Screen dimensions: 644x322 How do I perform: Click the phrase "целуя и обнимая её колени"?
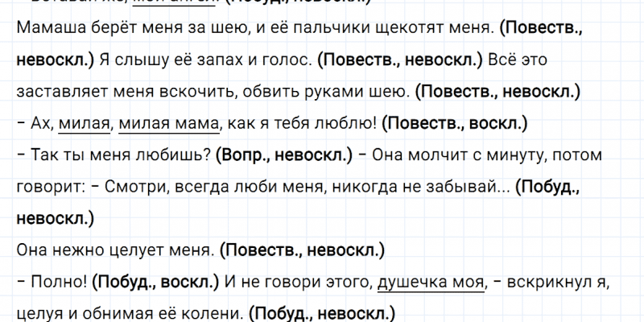pos(129,312)
